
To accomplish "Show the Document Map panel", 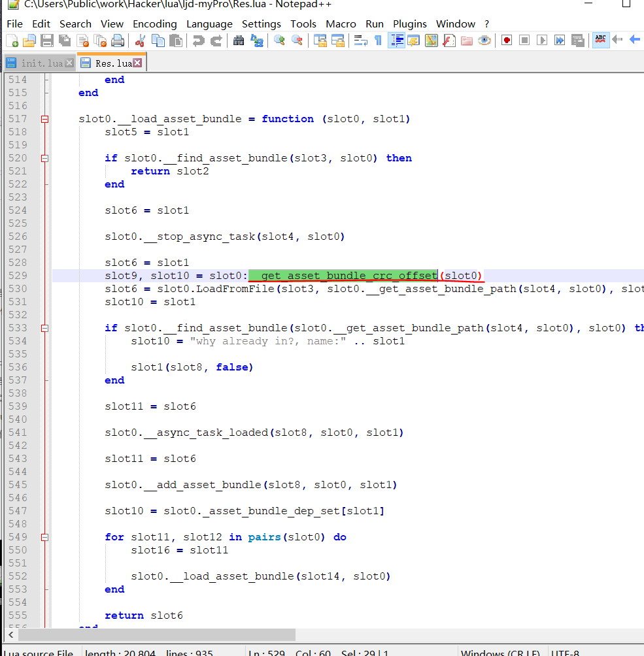I will click(432, 41).
